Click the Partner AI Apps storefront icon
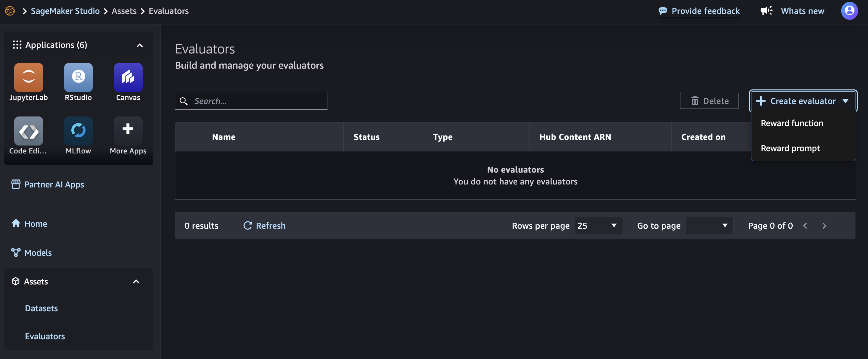868x359 pixels. pyautogui.click(x=16, y=184)
